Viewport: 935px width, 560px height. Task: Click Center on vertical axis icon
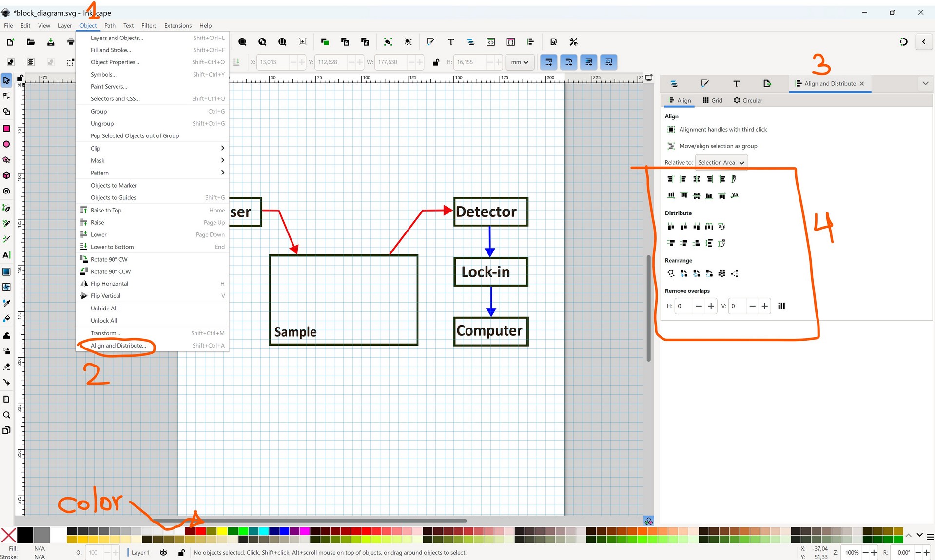tap(697, 179)
